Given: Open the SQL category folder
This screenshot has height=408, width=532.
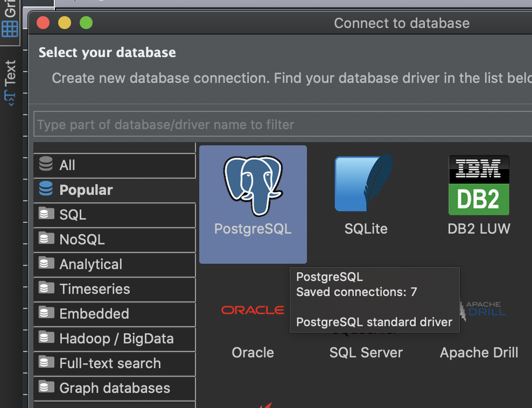Looking at the screenshot, I should 115,215.
